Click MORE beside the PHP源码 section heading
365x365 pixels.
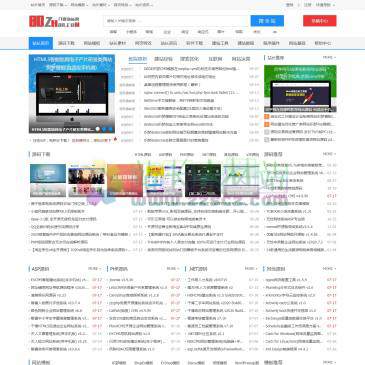(173, 269)
